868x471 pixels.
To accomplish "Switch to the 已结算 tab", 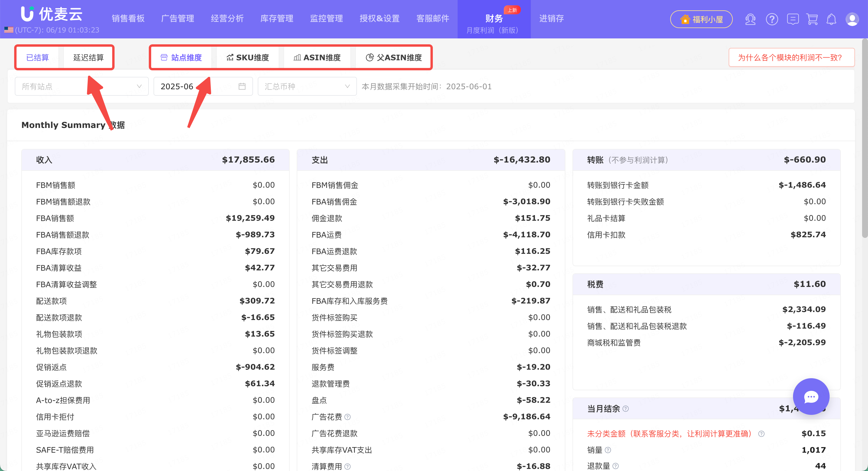I will pos(38,58).
